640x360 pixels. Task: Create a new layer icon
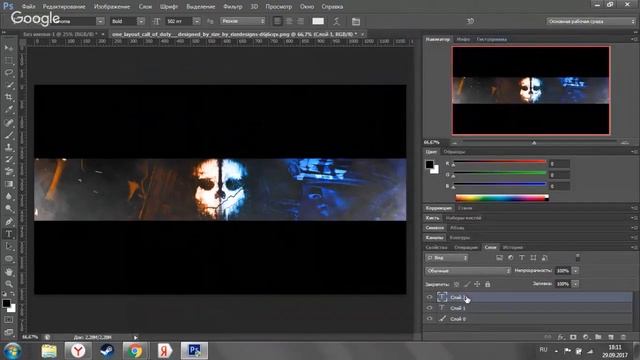(611, 337)
